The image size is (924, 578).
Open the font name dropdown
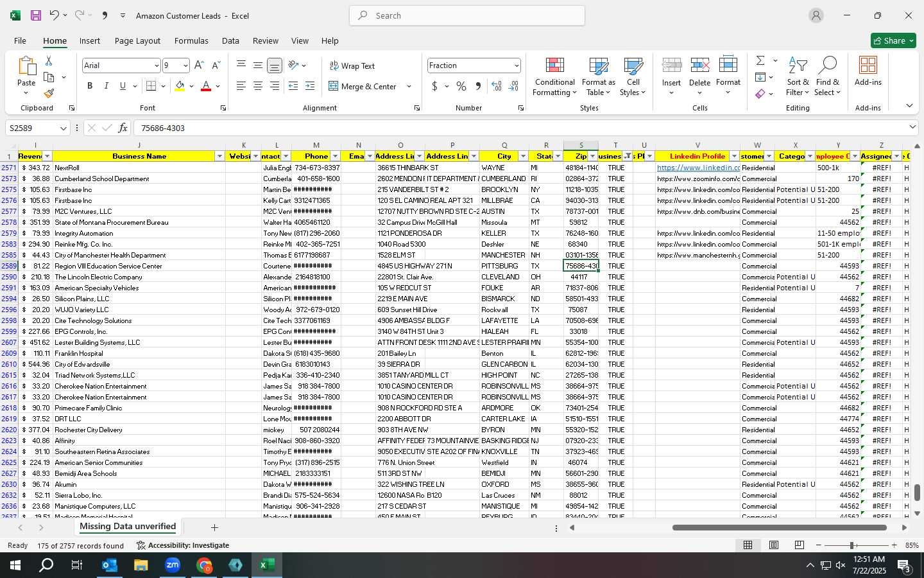pos(156,66)
